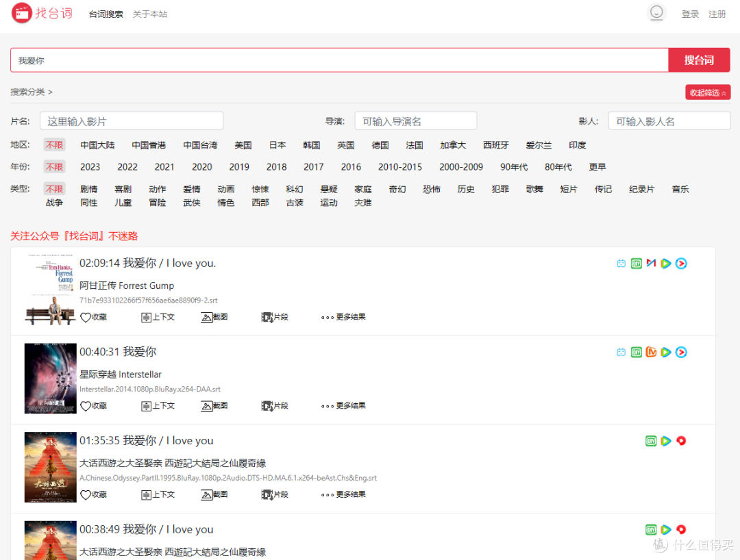
Task: View 截图 screenshot for Forrest Gump line
Action: [x=214, y=317]
